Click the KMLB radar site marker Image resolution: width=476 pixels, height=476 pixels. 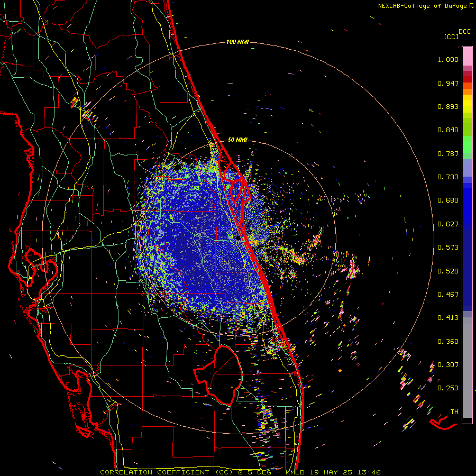pos(237,239)
